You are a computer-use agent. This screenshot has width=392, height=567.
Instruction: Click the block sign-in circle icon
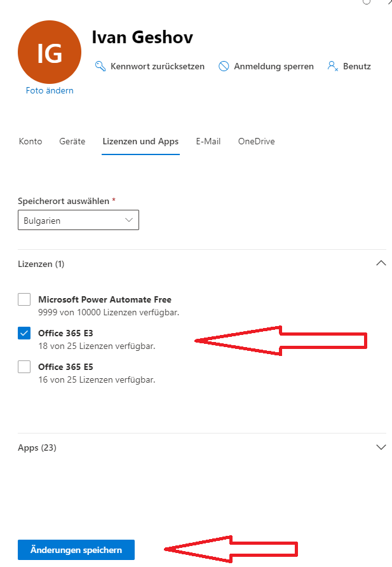pos(224,66)
